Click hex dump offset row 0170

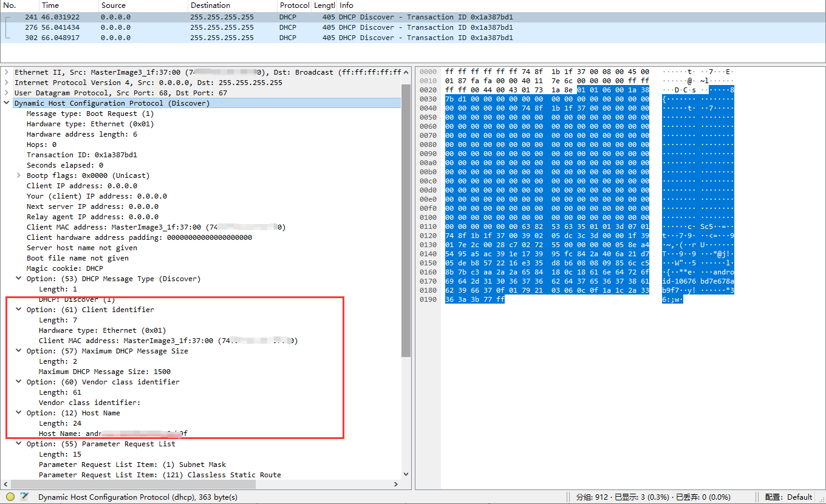point(428,281)
